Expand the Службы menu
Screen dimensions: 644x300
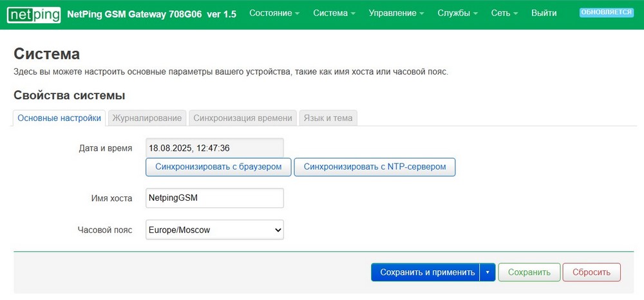click(457, 14)
